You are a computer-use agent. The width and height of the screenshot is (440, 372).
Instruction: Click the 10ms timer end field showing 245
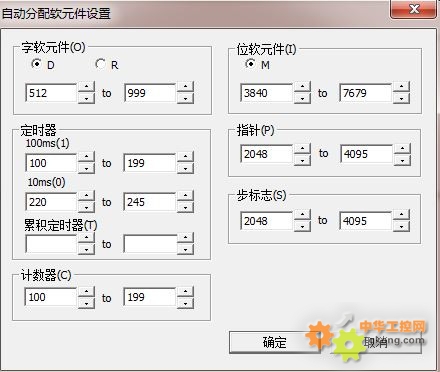pos(149,202)
